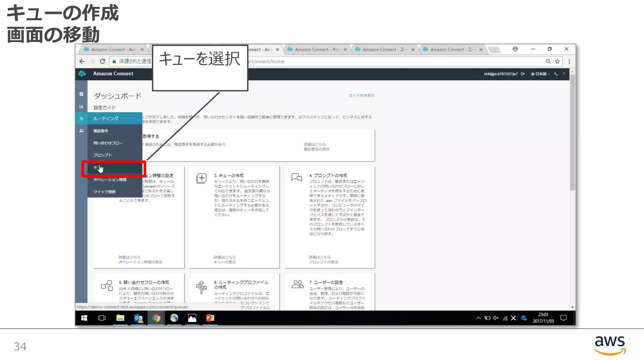Click 3. キューの作成 card title
The image size is (644, 362).
[229, 175]
